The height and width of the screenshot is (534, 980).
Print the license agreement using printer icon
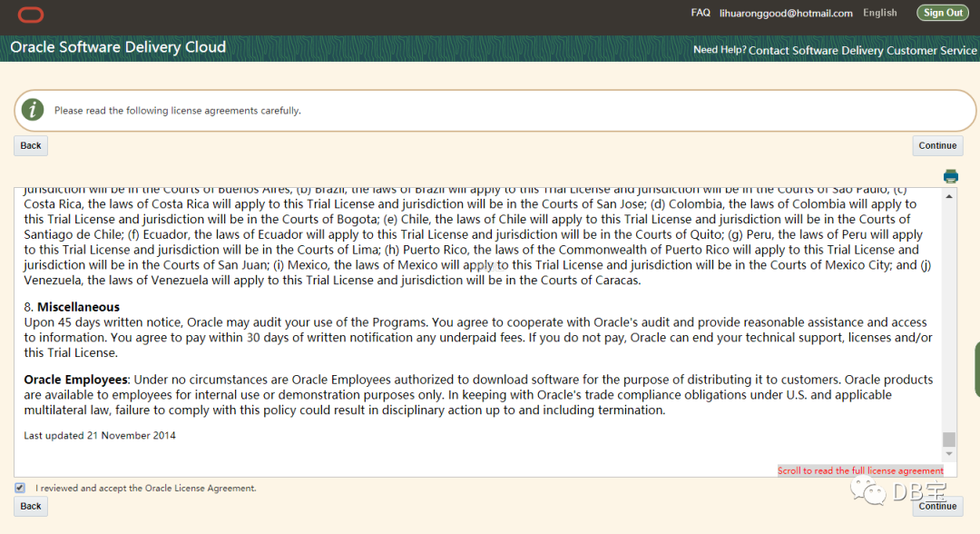click(x=951, y=176)
